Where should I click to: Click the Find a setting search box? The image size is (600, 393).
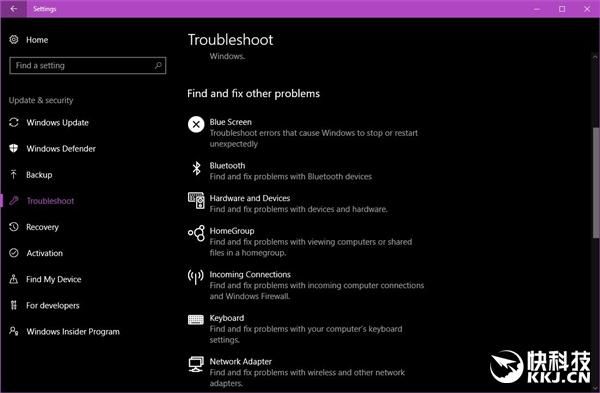[x=88, y=65]
